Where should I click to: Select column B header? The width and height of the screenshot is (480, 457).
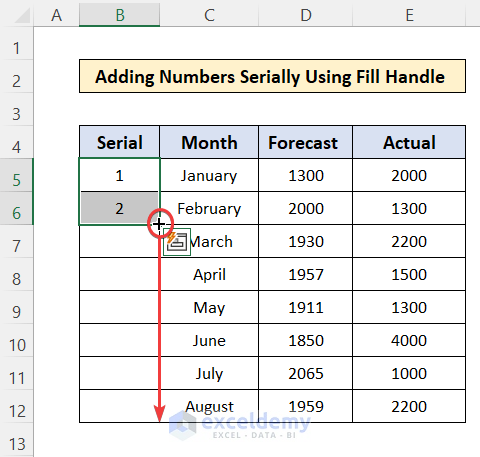(x=119, y=14)
